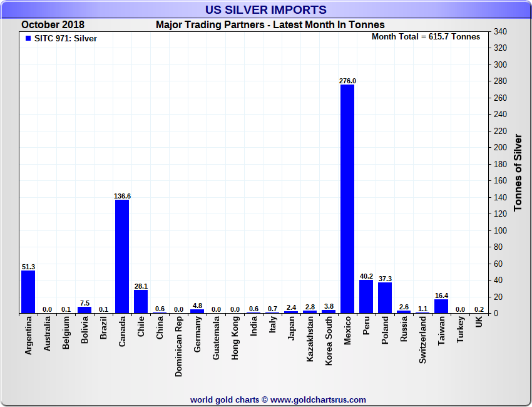
Task: Click the Chile bar at 28.1
Action: point(141,301)
